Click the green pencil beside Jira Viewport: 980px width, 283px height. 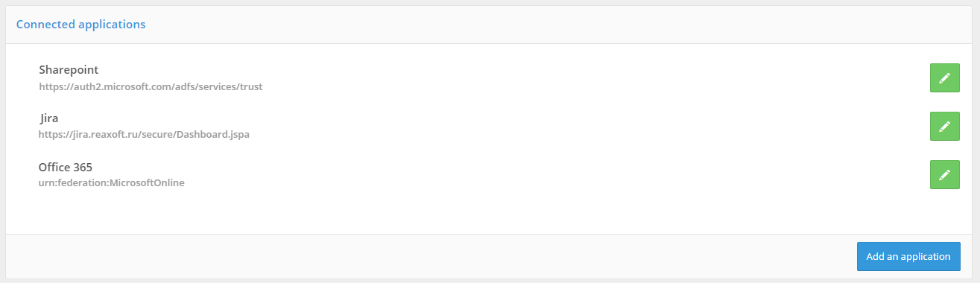944,127
